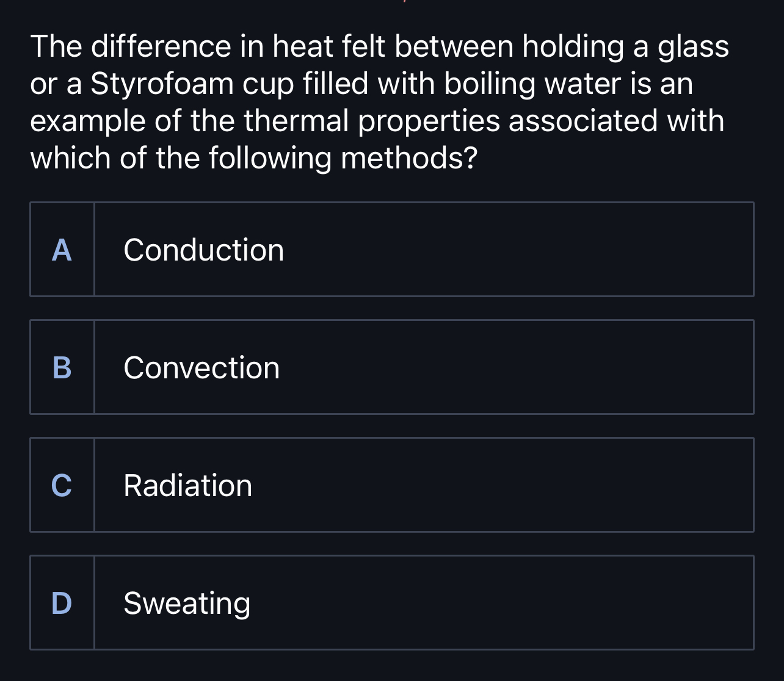Click the Radiation option text

click(x=187, y=485)
